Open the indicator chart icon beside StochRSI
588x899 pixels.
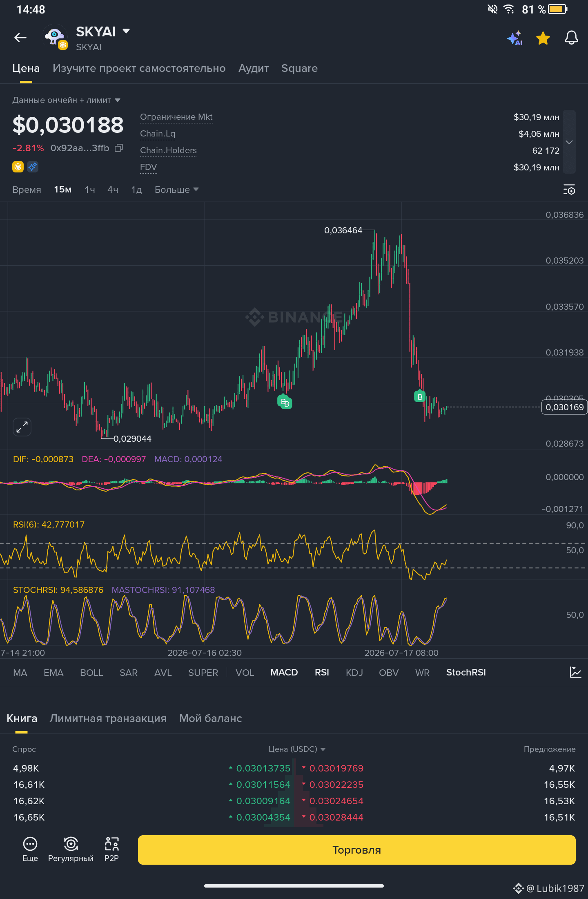point(575,672)
